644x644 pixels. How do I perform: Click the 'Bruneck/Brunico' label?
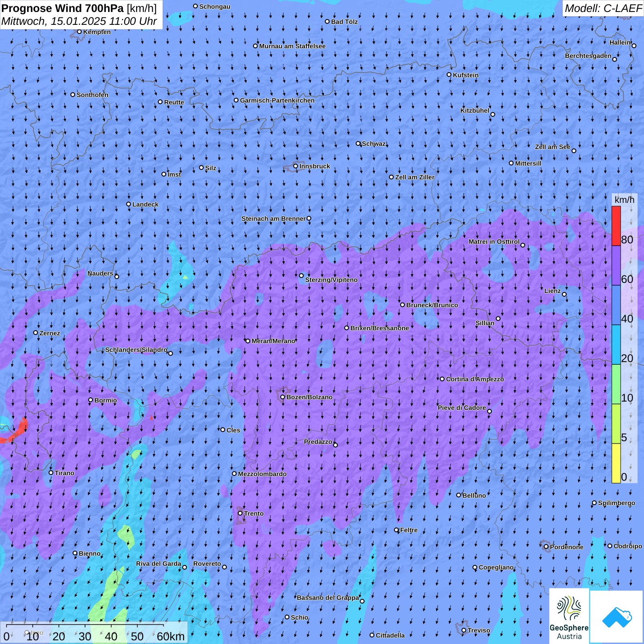point(432,305)
